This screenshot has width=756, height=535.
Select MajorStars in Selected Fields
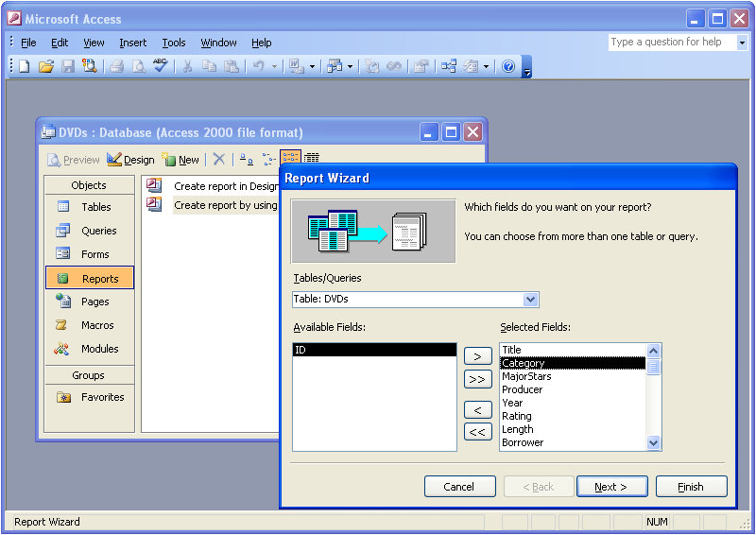pos(573,376)
